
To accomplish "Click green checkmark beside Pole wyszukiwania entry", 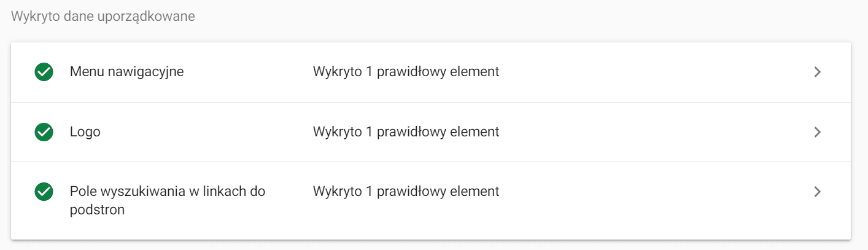I will point(44,192).
